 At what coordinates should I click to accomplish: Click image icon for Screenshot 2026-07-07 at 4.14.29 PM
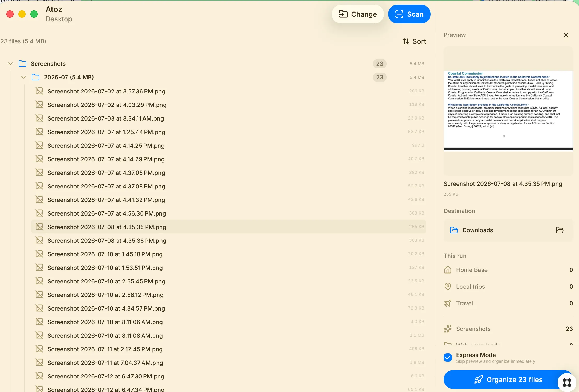pos(39,159)
